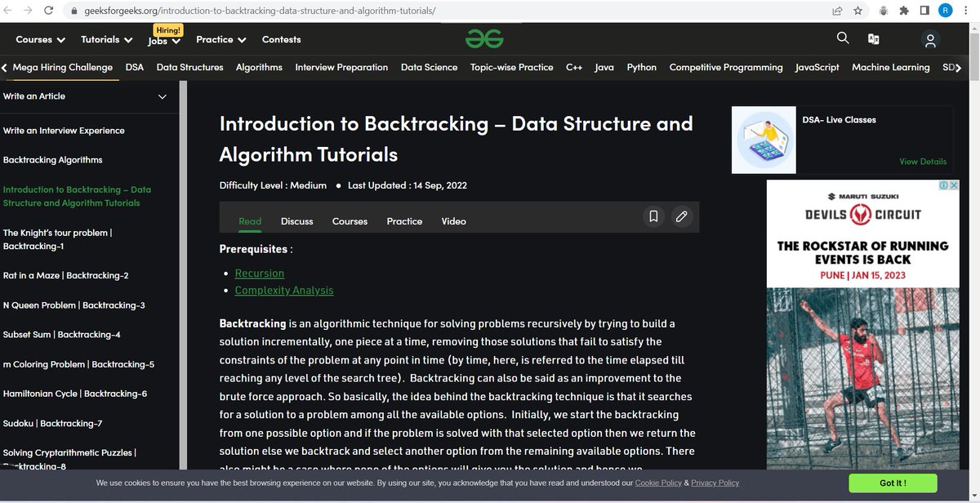Reload the page
The height and width of the screenshot is (503, 980).
pos(51,11)
